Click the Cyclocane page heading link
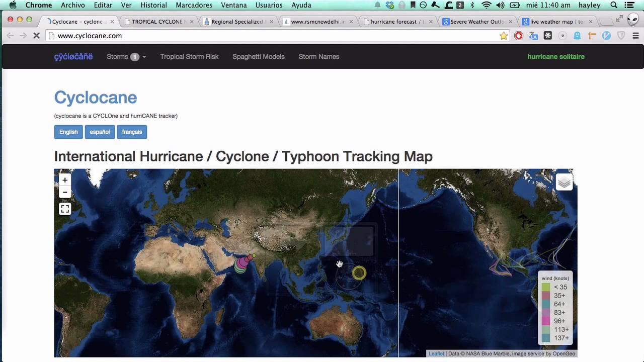Screen dimensions: 644x362 tap(96, 98)
